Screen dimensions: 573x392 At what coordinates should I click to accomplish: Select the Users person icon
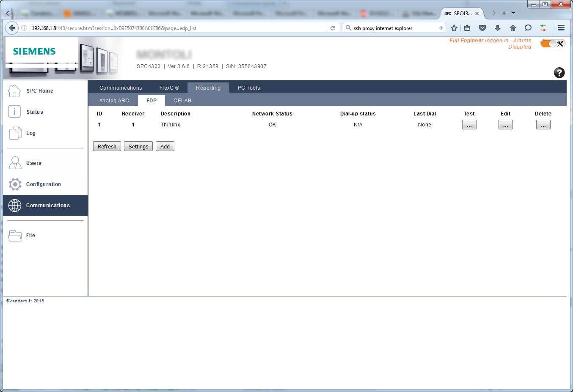(x=15, y=163)
